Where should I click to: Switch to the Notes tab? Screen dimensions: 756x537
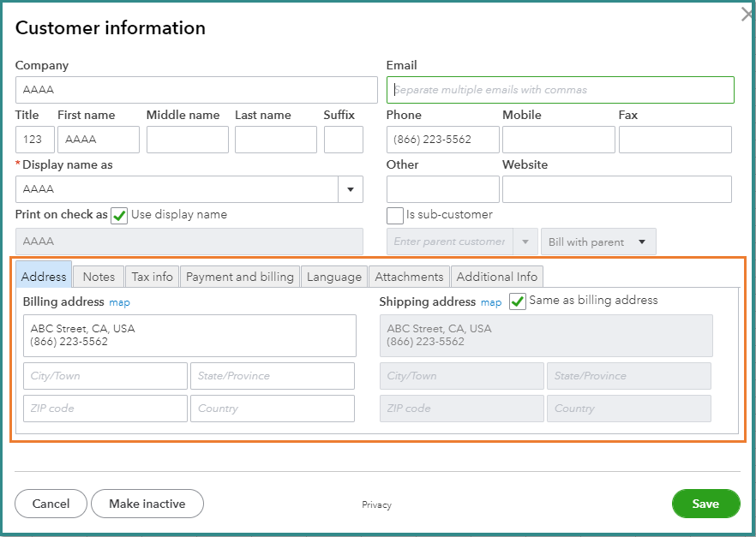coord(99,277)
